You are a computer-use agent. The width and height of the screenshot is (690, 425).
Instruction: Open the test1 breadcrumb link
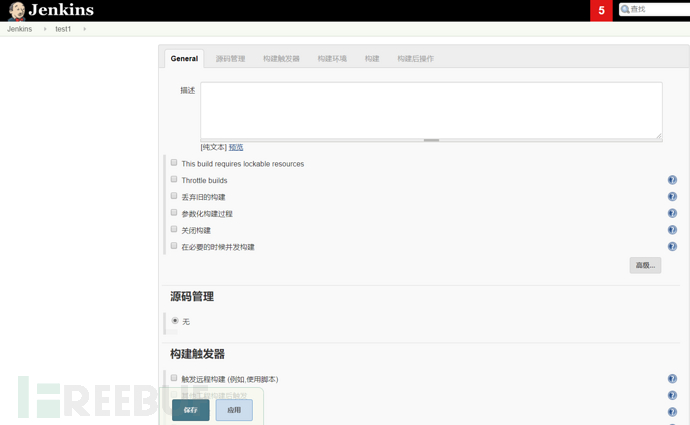pos(63,29)
